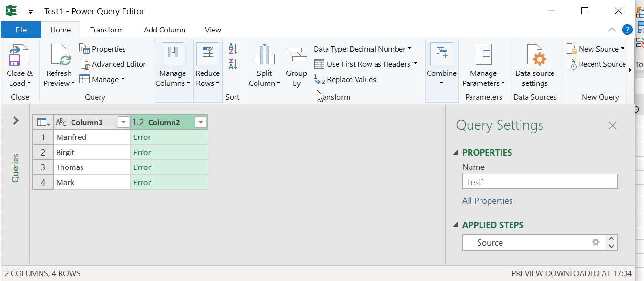
Task: Collapse the ribbon with the chevron
Action: click(x=612, y=30)
